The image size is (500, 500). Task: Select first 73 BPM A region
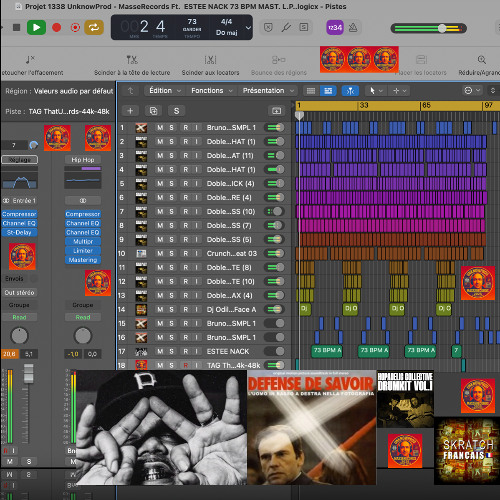pyautogui.click(x=327, y=351)
